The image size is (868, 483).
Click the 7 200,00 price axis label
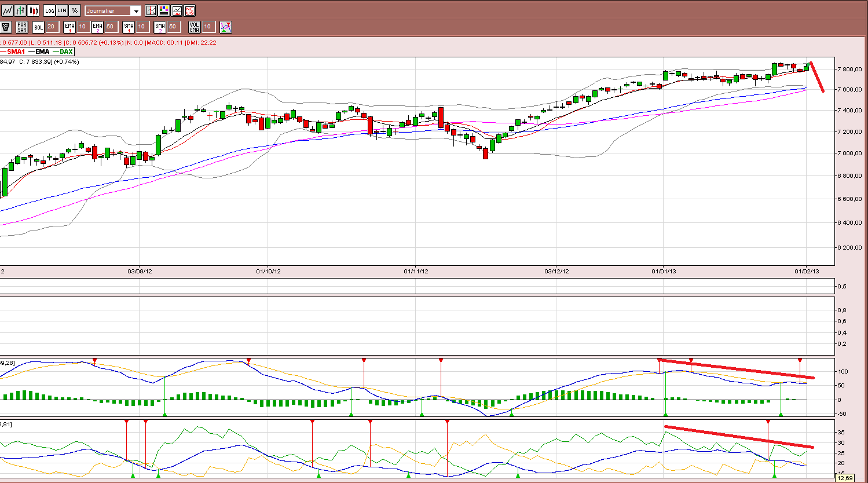click(x=851, y=131)
